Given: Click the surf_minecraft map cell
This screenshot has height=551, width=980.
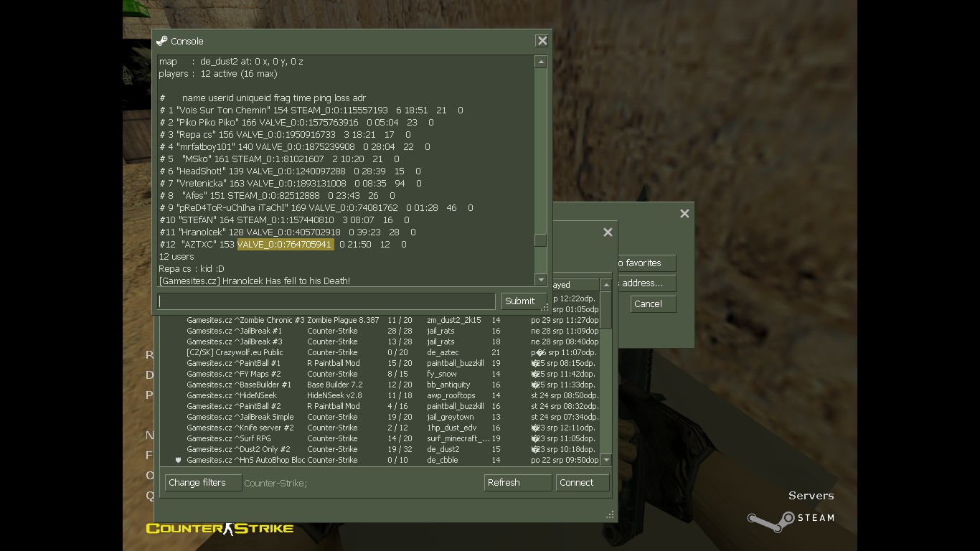Looking at the screenshot, I should tap(458, 438).
